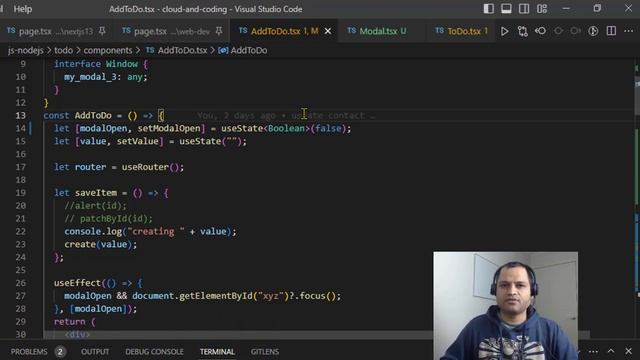Screen dimensions: 640x360
Task: Toggle primary side bar layout icon
Action: click(489, 9)
